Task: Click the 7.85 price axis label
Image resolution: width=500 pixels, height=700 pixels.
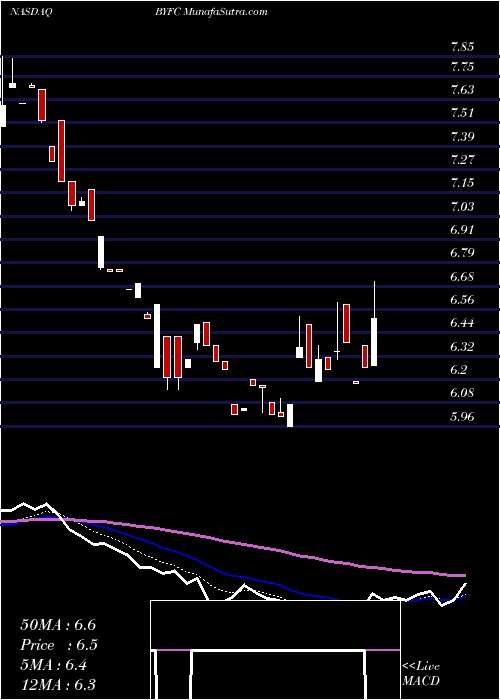Action: tap(462, 47)
